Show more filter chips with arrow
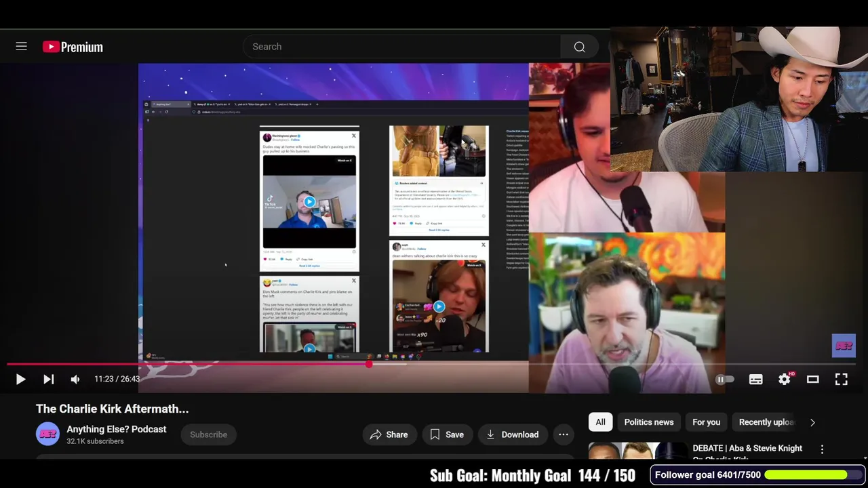Viewport: 868px width, 488px height. 812,422
